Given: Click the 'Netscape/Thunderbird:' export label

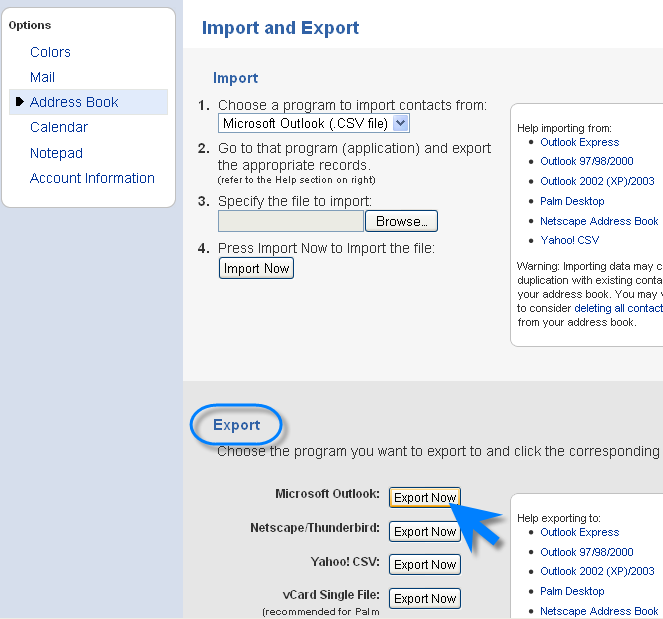Looking at the screenshot, I should point(315,528).
